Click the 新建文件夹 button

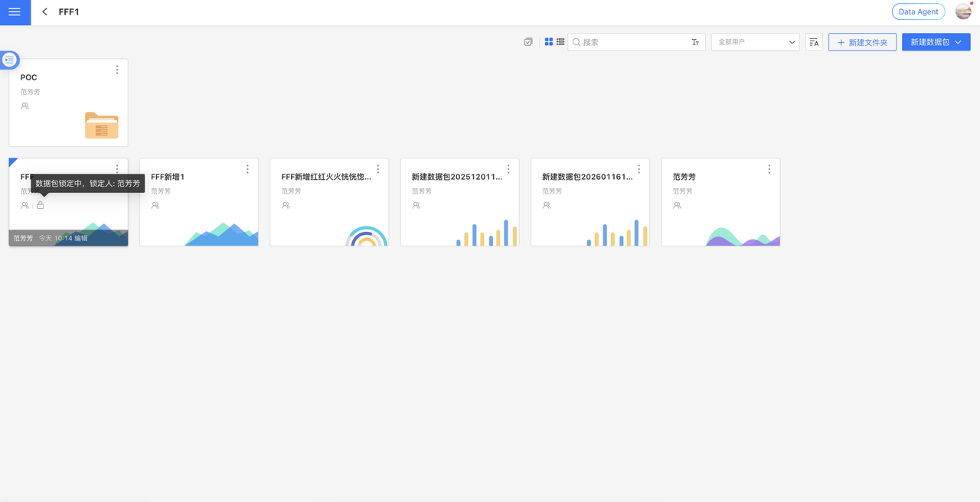[862, 43]
